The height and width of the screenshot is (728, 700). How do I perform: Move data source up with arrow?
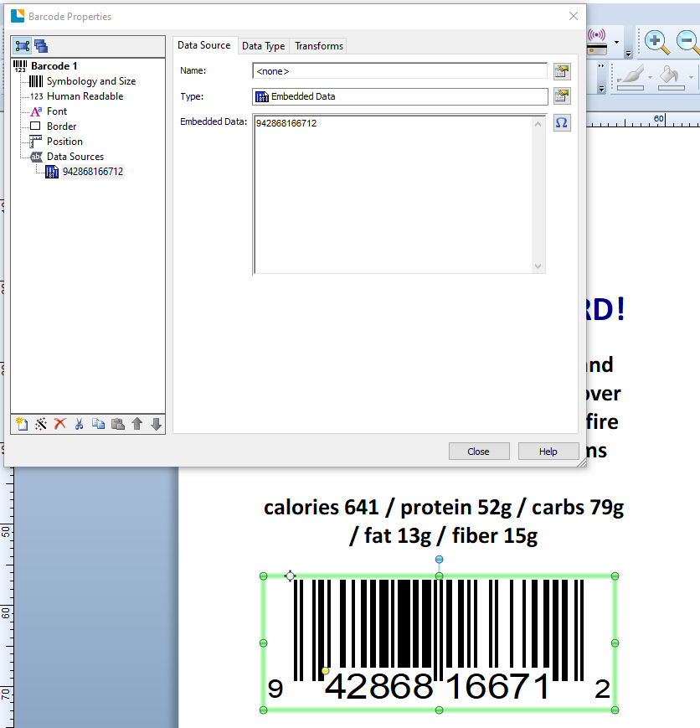click(x=137, y=425)
